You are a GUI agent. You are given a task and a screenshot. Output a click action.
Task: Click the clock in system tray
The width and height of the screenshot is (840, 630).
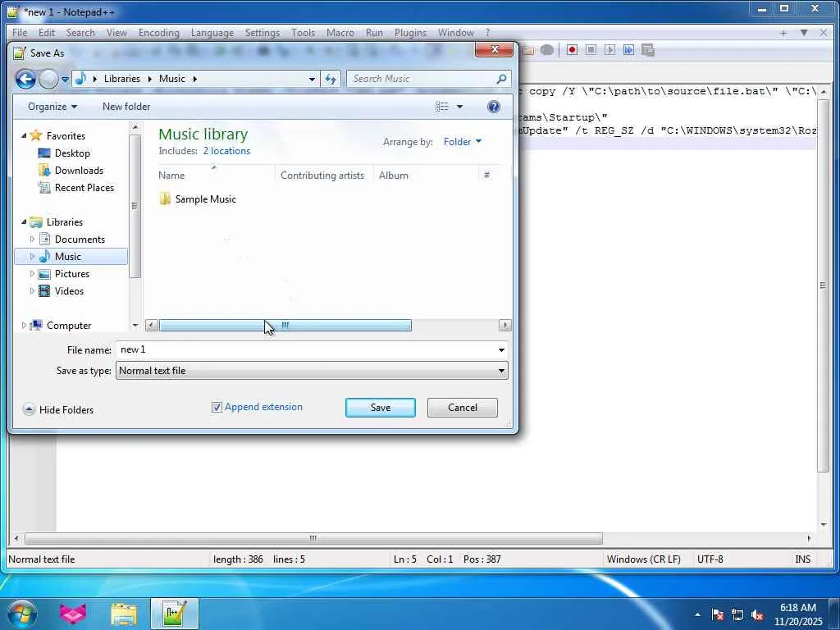797,614
